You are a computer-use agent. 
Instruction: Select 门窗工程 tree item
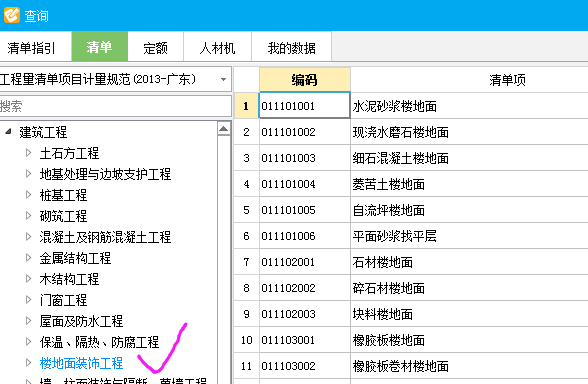[63, 300]
